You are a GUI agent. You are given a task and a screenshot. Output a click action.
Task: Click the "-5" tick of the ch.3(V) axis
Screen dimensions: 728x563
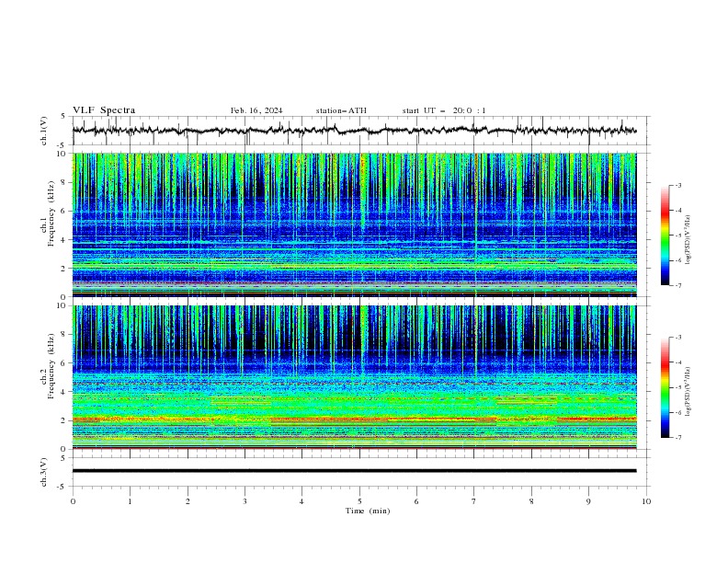point(63,487)
